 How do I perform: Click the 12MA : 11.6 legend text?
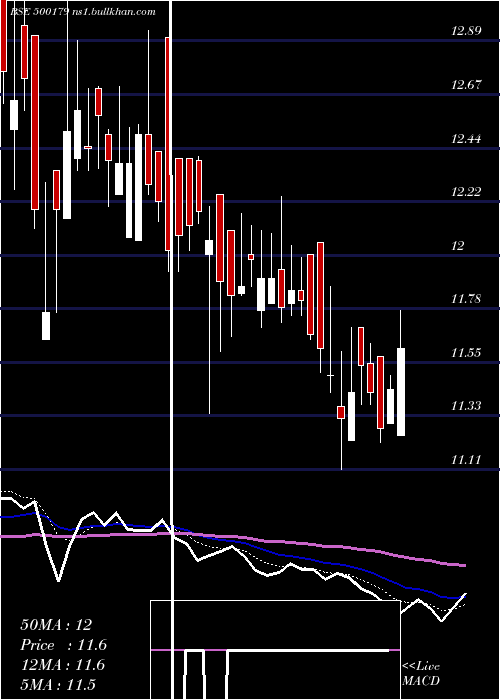tap(62, 665)
